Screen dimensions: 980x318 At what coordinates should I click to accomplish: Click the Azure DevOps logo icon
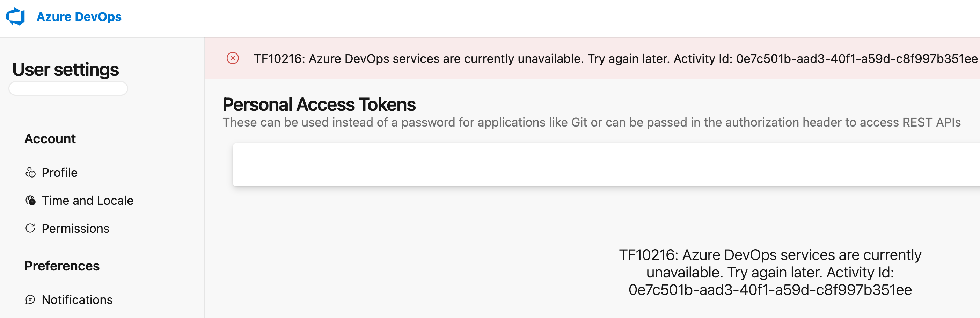click(16, 17)
